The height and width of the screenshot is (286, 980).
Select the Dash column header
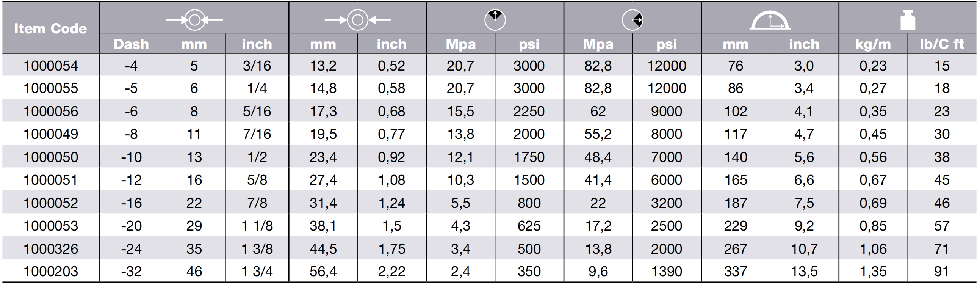[x=131, y=44]
